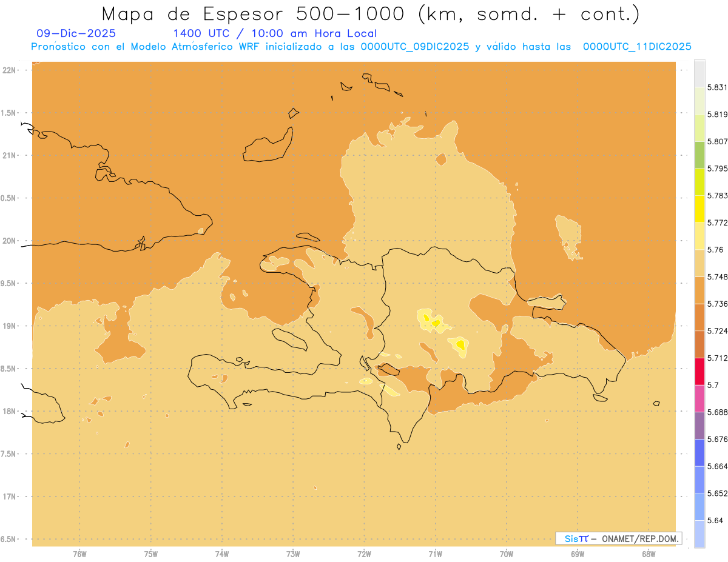This screenshot has height=562, width=728.
Task: Pick the red legend swatch between 5.7 and 5.712
Action: point(699,371)
